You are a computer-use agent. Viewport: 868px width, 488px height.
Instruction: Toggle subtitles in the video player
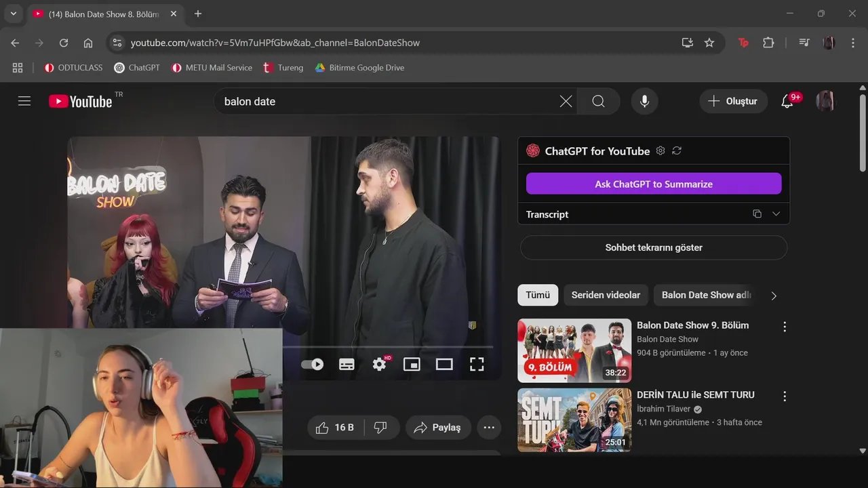347,364
